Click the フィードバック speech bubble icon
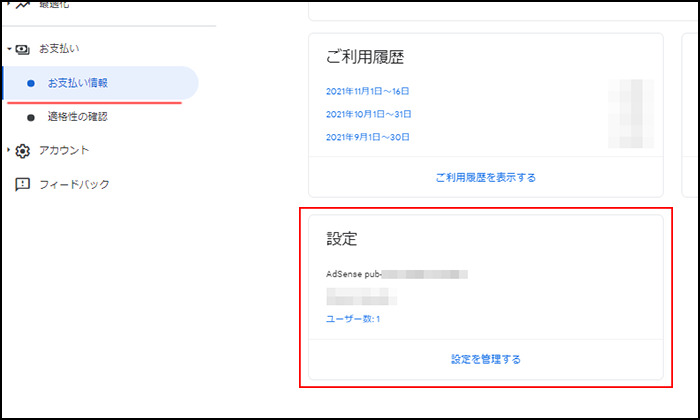 22,185
